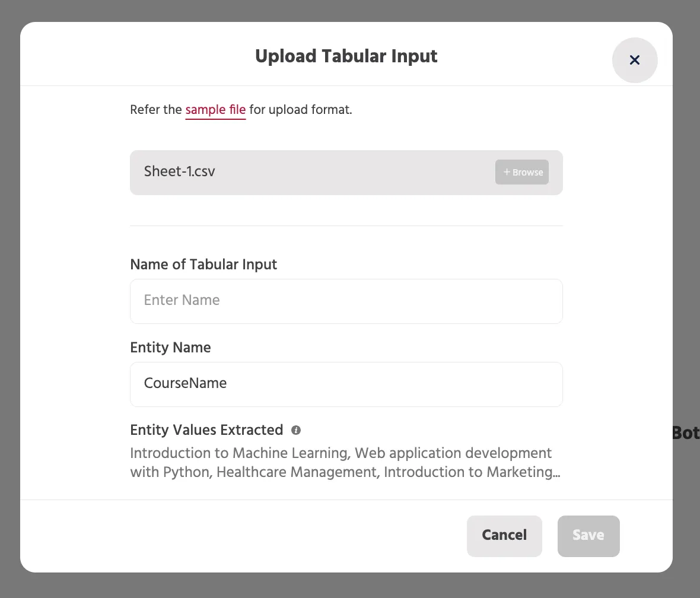Click the extracted entity values text

[x=345, y=463]
